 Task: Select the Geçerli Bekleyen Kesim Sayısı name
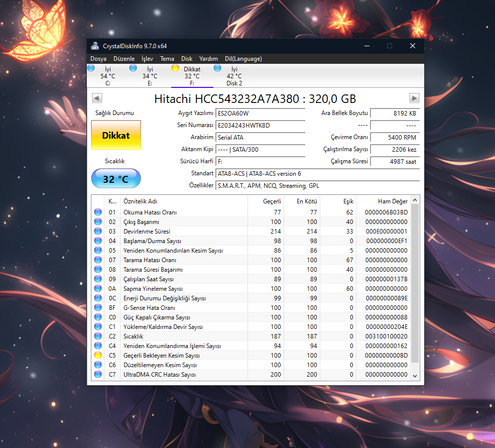click(x=162, y=356)
